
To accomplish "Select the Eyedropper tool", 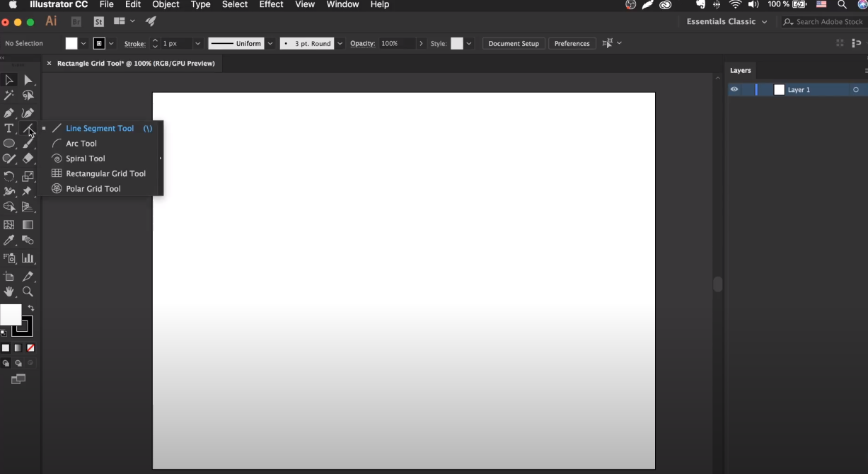I will pyautogui.click(x=9, y=241).
